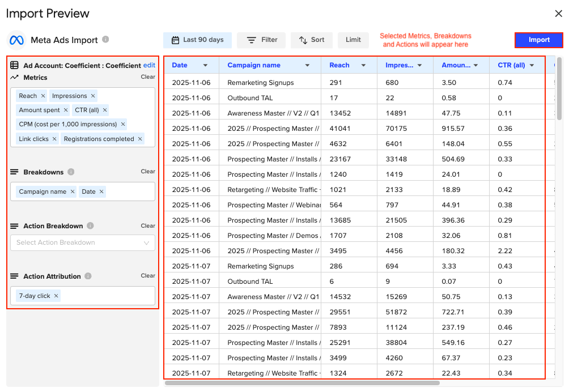
Task: Click the line-chart icon beside Metrics
Action: pyautogui.click(x=15, y=78)
